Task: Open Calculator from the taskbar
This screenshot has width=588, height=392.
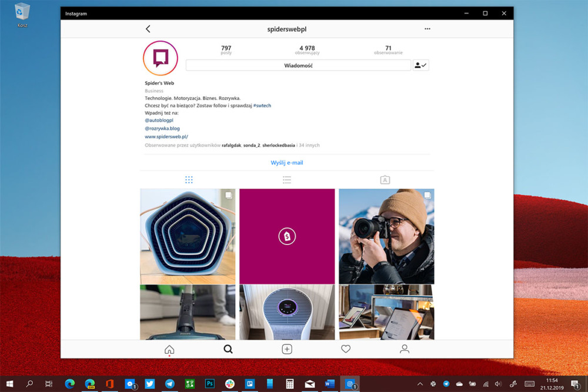Action: [x=289, y=384]
